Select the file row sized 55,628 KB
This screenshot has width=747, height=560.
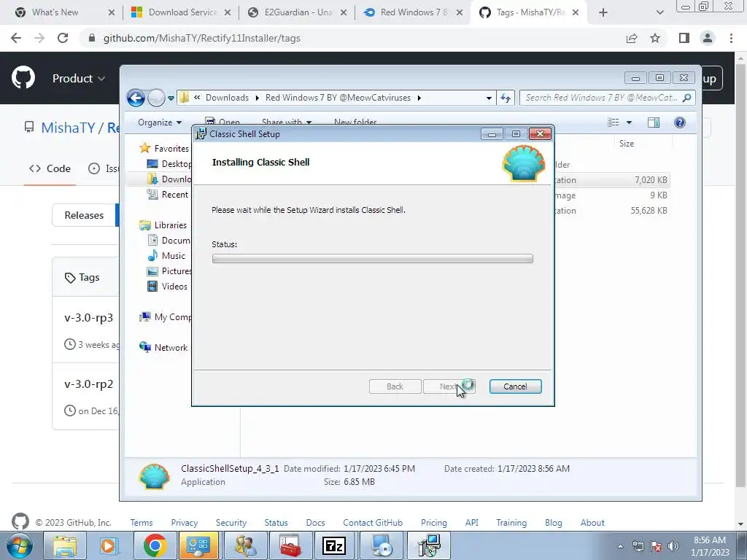tap(612, 211)
